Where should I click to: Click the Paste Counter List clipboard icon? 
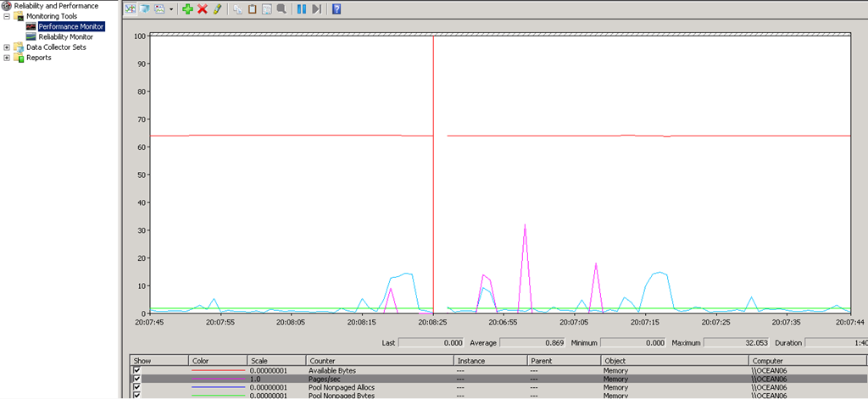click(252, 8)
